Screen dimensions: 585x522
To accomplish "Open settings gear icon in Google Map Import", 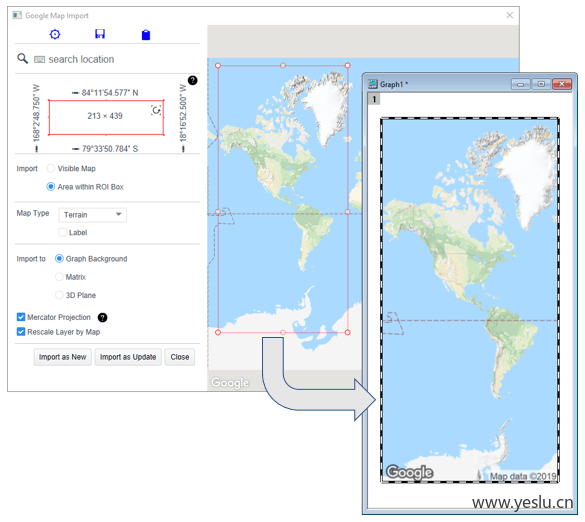I will 55,34.
